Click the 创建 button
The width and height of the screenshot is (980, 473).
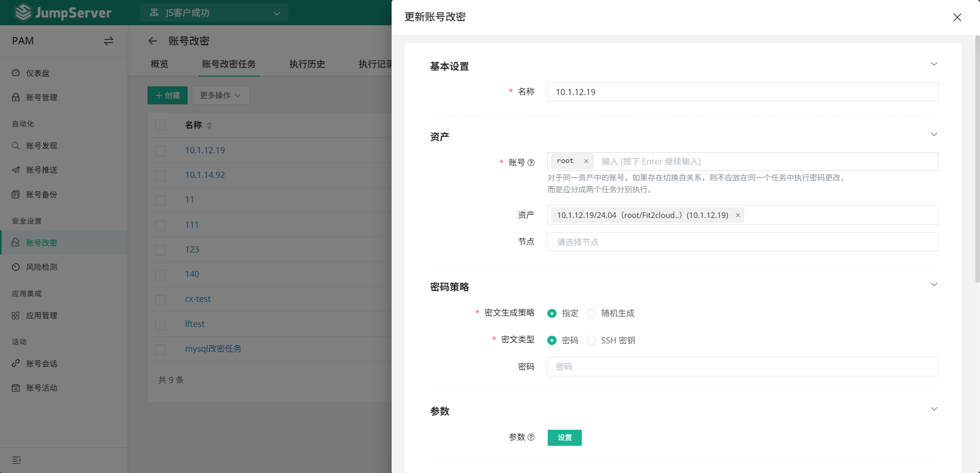tap(167, 95)
